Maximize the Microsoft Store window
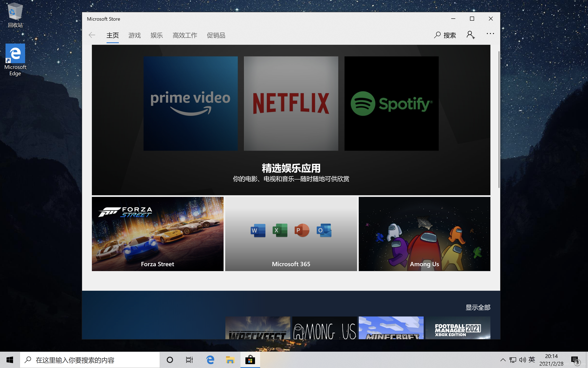Image resolution: width=588 pixels, height=368 pixels. [x=472, y=19]
